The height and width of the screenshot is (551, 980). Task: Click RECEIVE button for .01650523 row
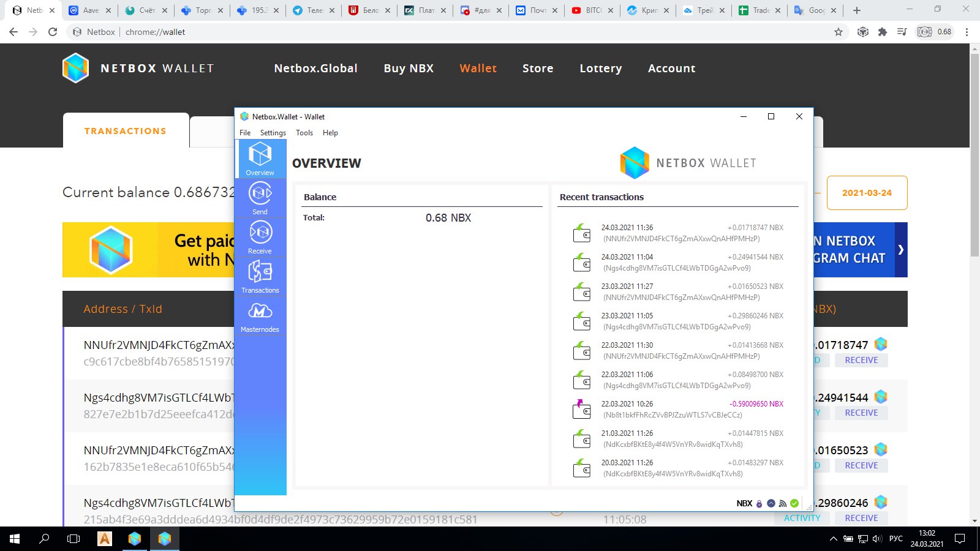coord(861,465)
